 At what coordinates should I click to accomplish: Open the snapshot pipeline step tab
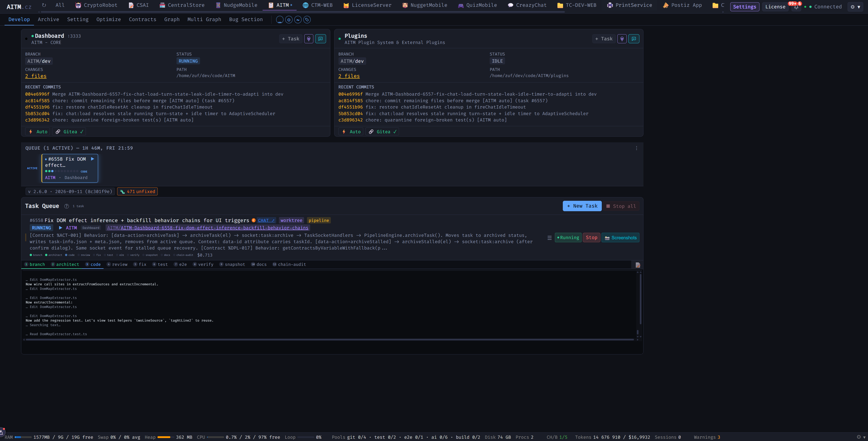pos(232,264)
